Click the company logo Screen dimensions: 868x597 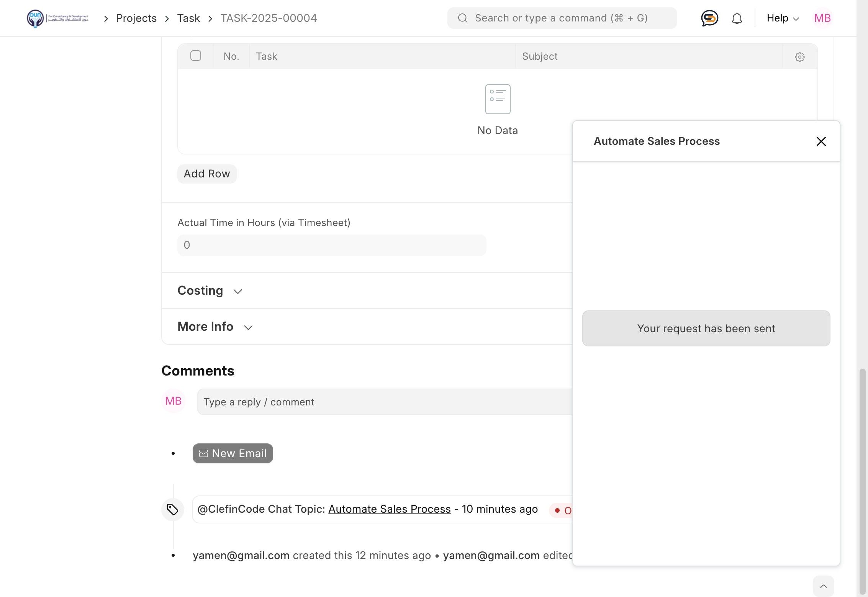[57, 18]
